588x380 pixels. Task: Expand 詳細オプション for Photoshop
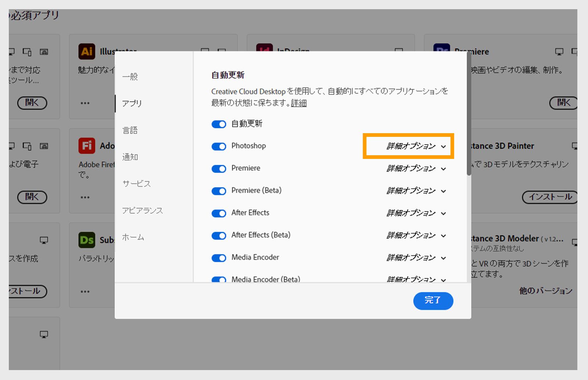click(x=416, y=146)
